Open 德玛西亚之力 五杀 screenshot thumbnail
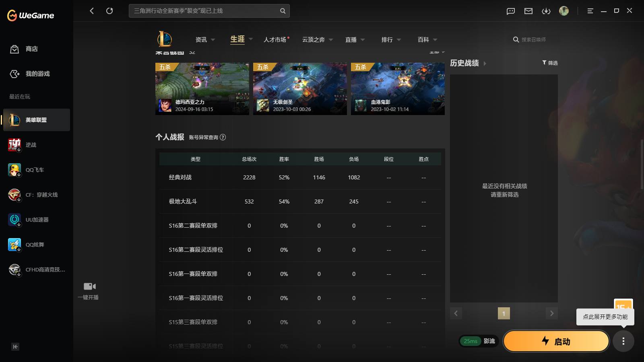 point(202,89)
